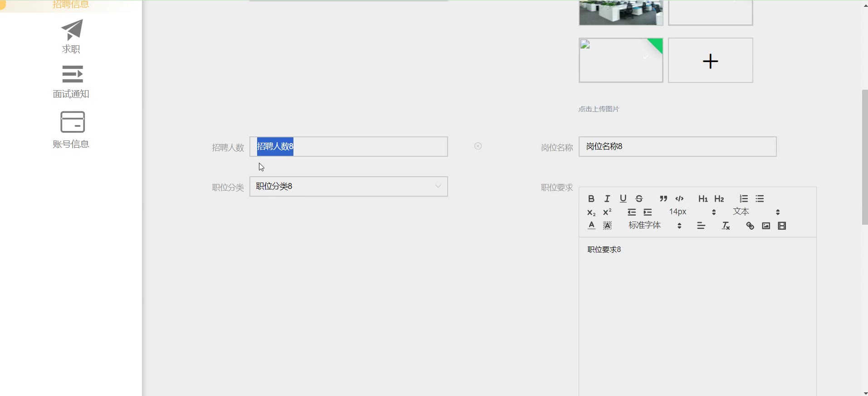Insert image in editor
Viewport: 868px width, 396px height.
pos(766,226)
